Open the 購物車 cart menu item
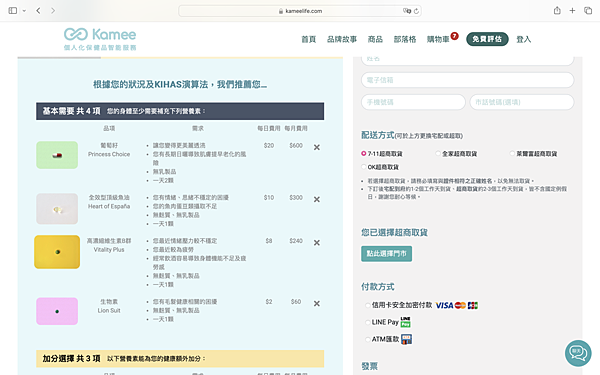This screenshot has width=600, height=375. click(438, 39)
